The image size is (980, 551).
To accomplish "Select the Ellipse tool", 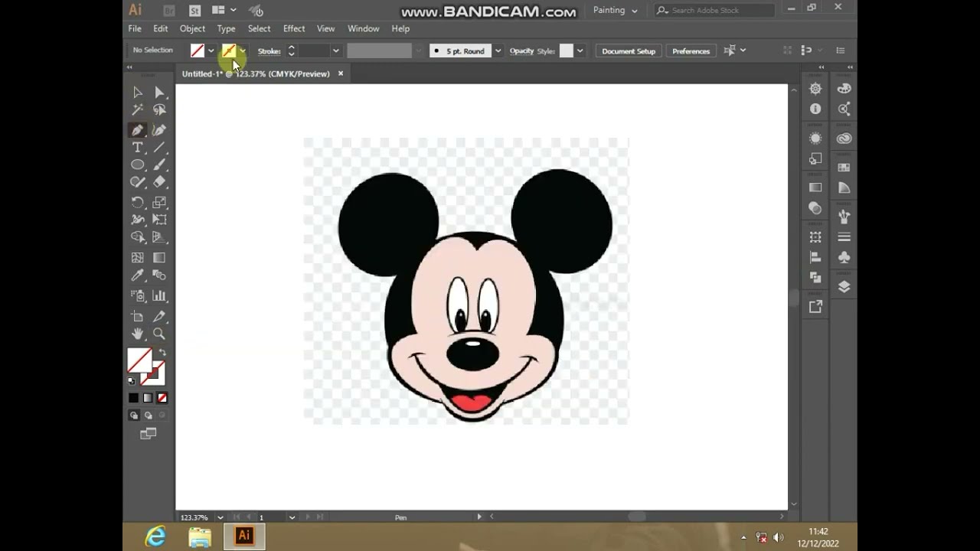I will 137,165.
